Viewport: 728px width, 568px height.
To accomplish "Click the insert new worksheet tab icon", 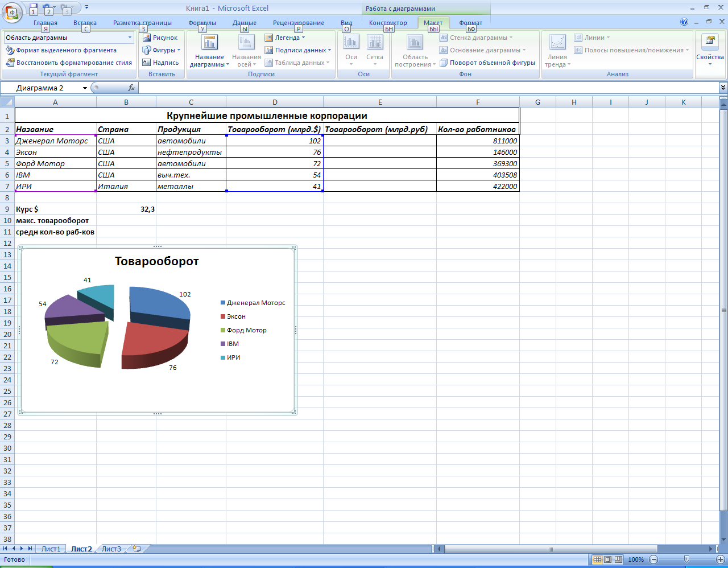I will click(x=136, y=549).
